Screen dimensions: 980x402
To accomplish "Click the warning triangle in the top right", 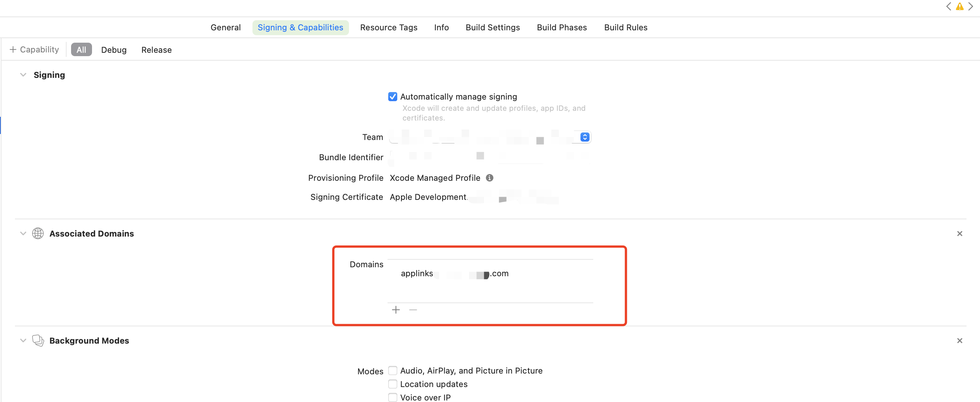I will 959,6.
